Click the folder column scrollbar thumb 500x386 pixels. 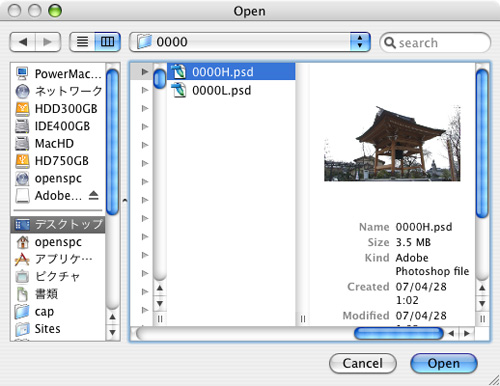click(160, 79)
